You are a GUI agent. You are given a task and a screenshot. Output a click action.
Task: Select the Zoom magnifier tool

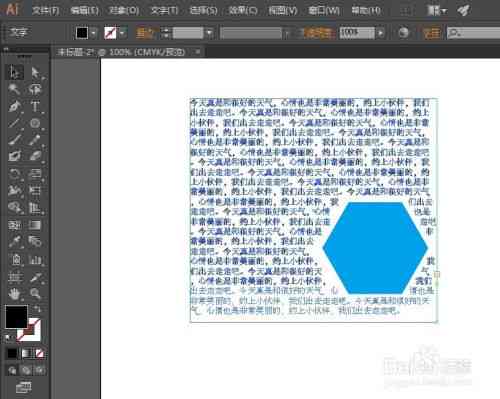tap(35, 294)
